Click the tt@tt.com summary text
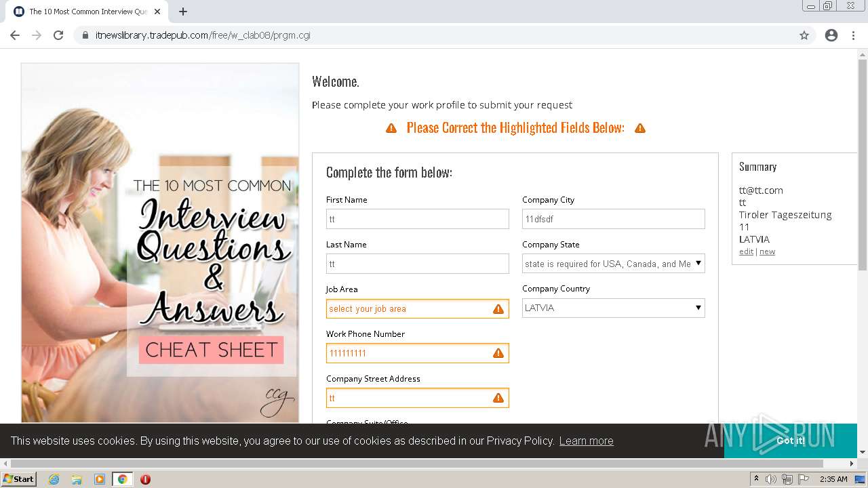The image size is (868, 488). [761, 190]
